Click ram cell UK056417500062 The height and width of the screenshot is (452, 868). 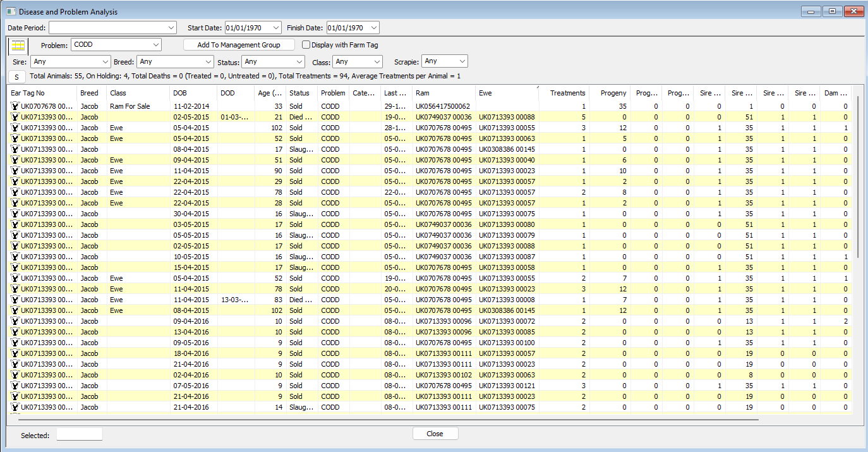click(x=443, y=106)
